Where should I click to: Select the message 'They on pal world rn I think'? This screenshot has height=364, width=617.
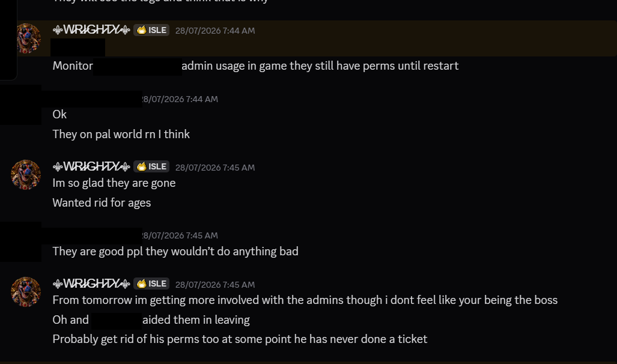click(121, 134)
